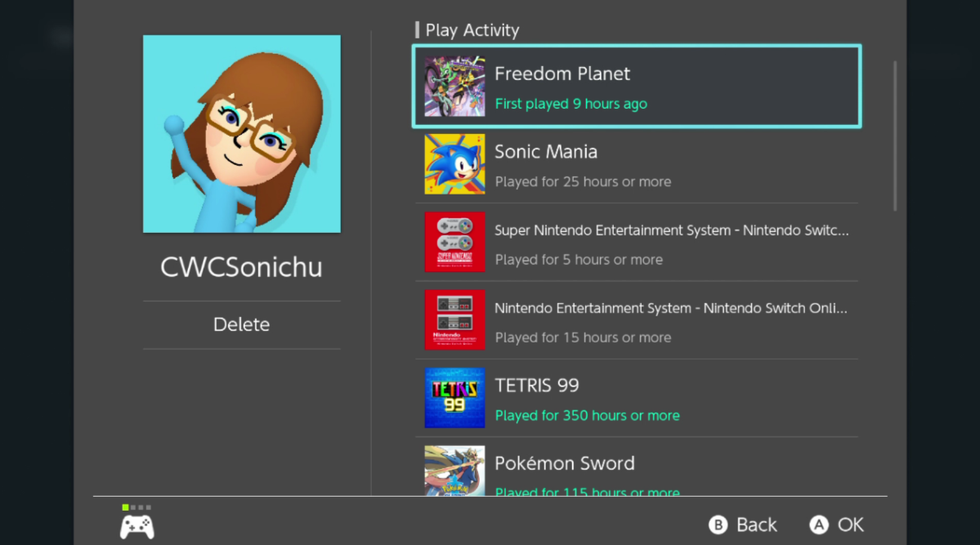This screenshot has height=545, width=980.
Task: Select the Super Nintendo Entertainment System title
Action: [x=672, y=230]
